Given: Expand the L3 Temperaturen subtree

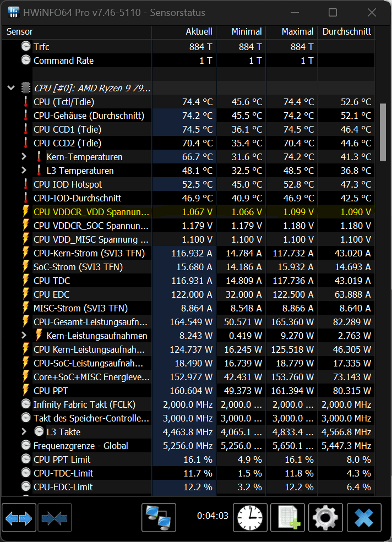Looking at the screenshot, I should point(24,171).
